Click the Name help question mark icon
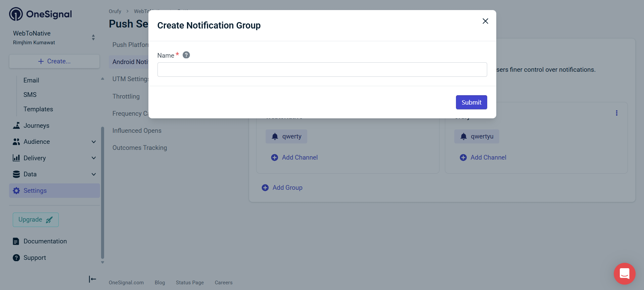 [x=186, y=55]
